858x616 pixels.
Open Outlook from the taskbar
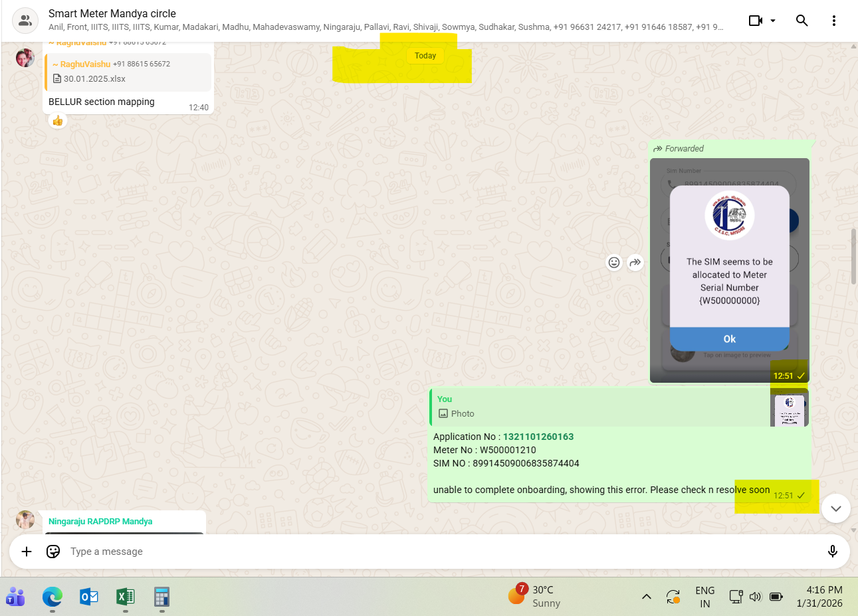click(89, 597)
